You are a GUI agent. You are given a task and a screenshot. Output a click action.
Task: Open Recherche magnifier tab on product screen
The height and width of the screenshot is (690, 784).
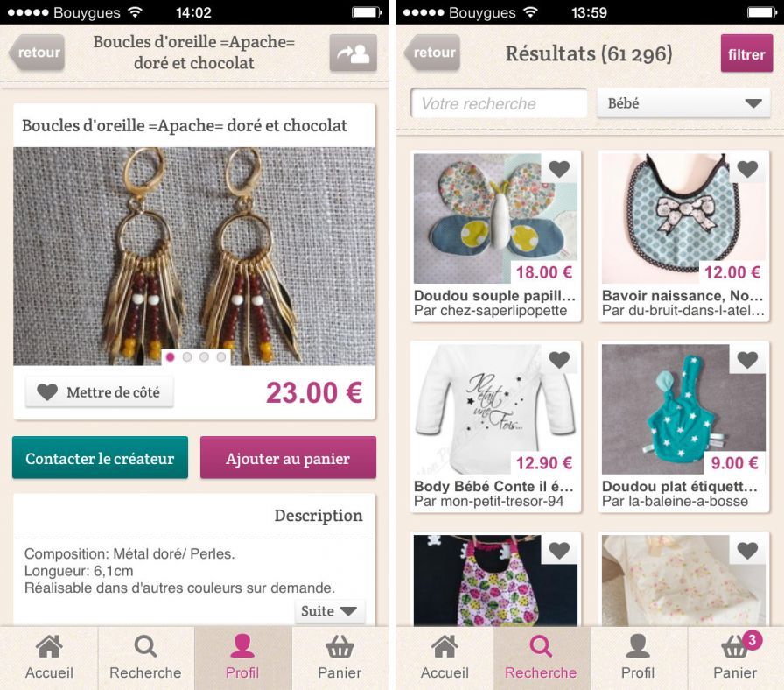pos(145,658)
